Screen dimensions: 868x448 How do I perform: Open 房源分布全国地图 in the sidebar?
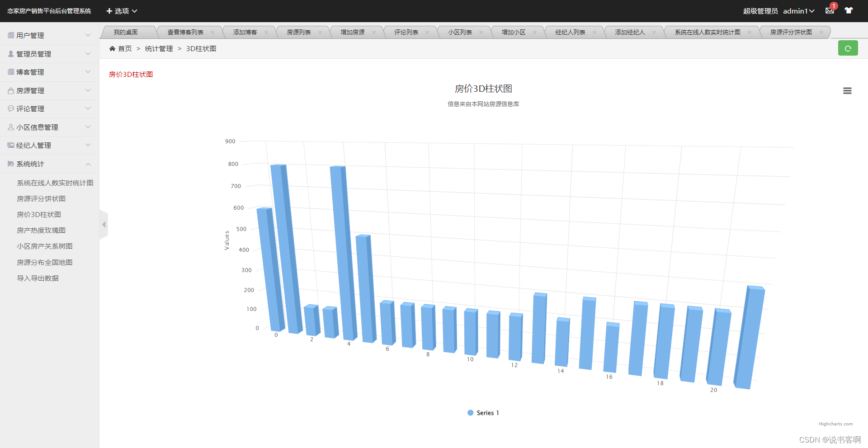click(x=45, y=262)
